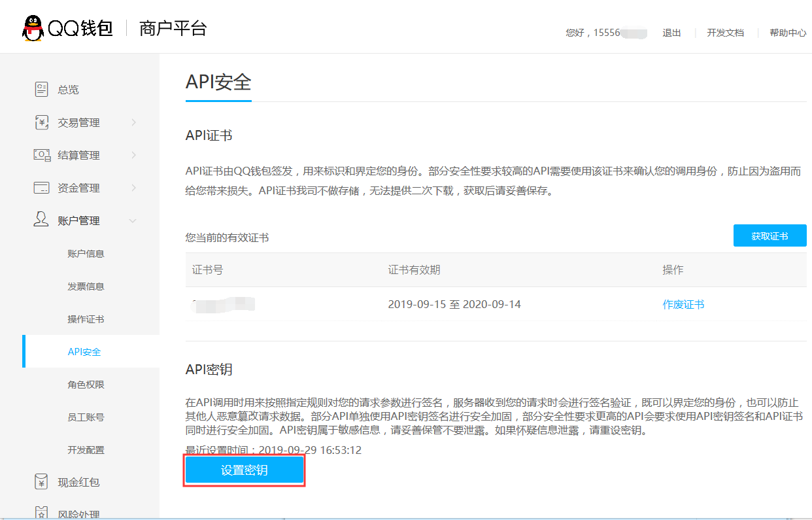Expand the 资金管理 chevron
Viewport: 812px width, 520px height.
pyautogui.click(x=133, y=188)
